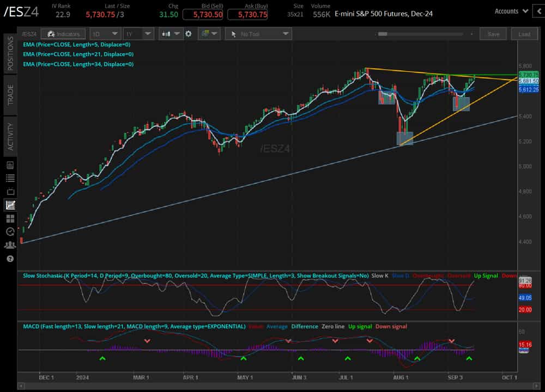Open the people follow icon in sidebar

[x=10, y=245]
